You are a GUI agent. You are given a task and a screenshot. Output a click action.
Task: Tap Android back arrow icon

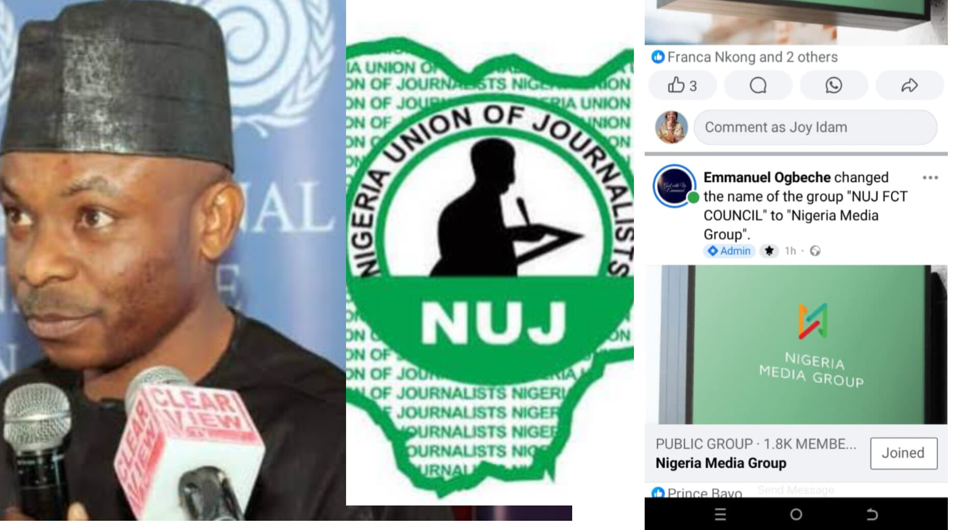pos(872,514)
